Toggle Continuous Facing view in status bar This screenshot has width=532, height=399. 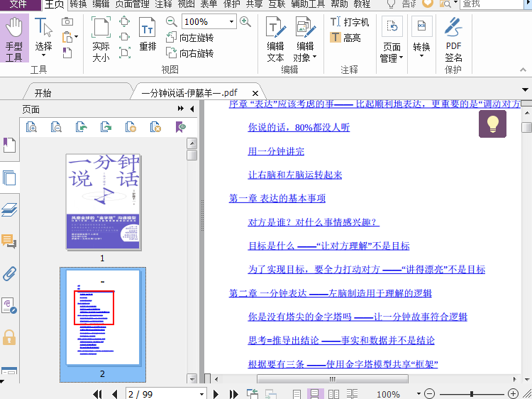point(352,394)
